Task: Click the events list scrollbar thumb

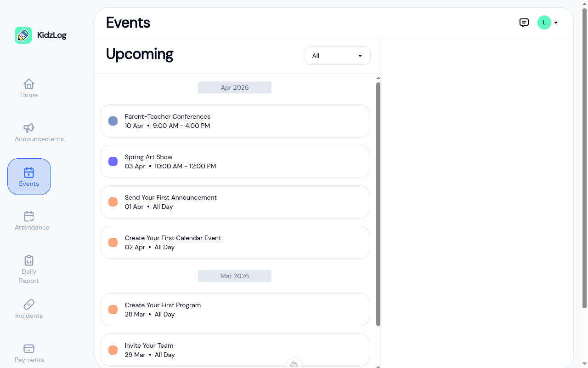Action: pyautogui.click(x=379, y=204)
